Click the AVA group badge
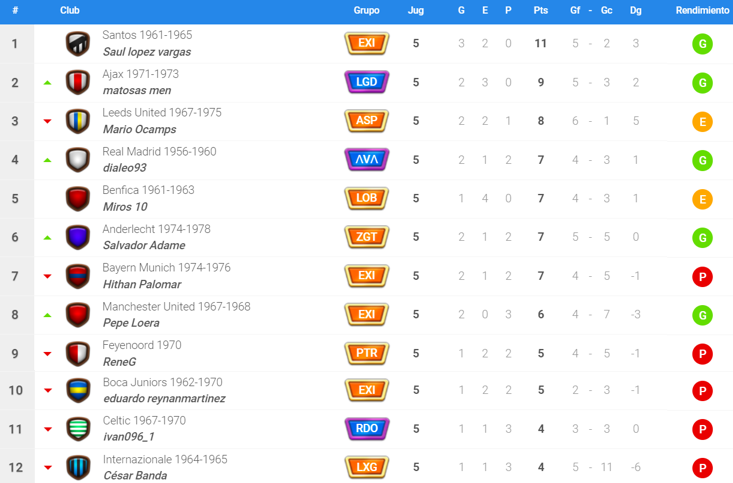Screen dimensions: 733x483 [x=366, y=160]
